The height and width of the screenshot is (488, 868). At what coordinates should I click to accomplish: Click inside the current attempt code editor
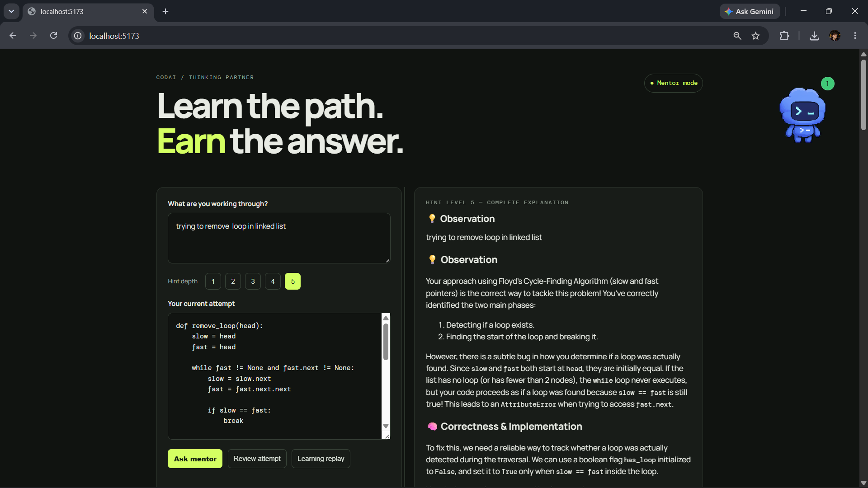pos(274,376)
